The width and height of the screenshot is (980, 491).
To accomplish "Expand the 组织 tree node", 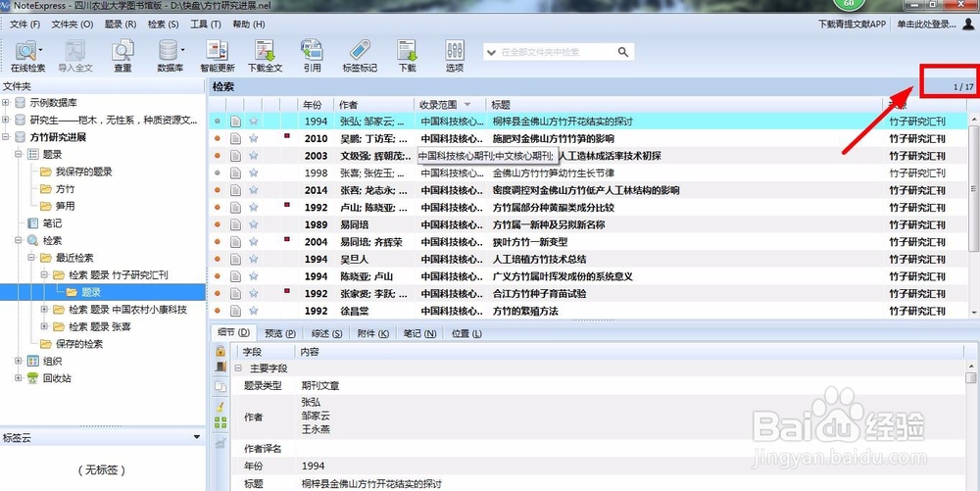I will [18, 361].
